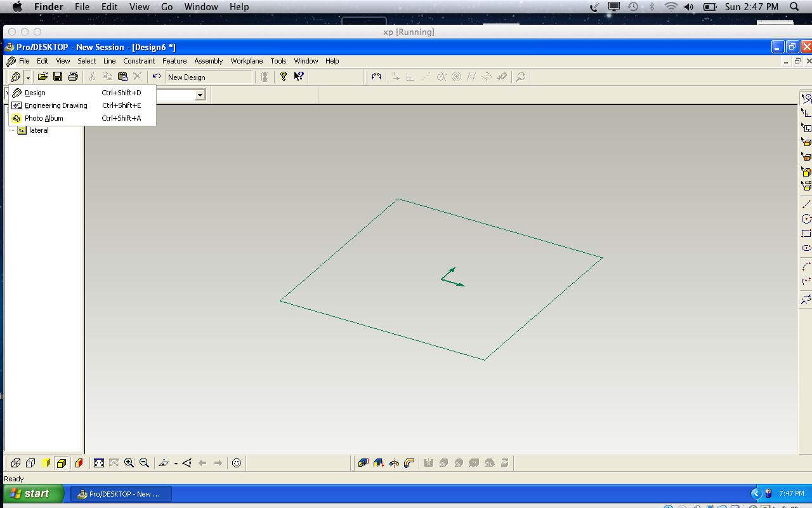This screenshot has height=508, width=812.
Task: Switch to shaded yellow display mode
Action: pos(46,463)
